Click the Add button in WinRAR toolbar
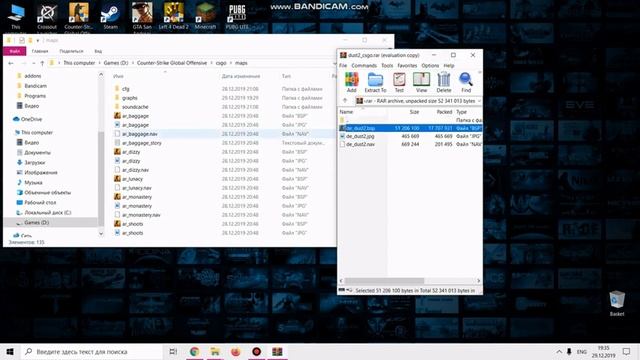The width and height of the screenshot is (640, 360). 351,82
